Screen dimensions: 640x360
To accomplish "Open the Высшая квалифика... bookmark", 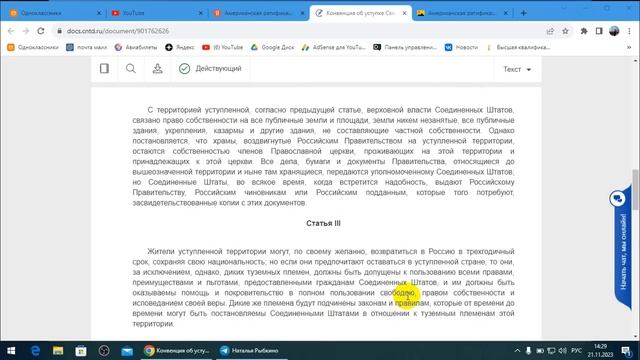I will tap(518, 47).
